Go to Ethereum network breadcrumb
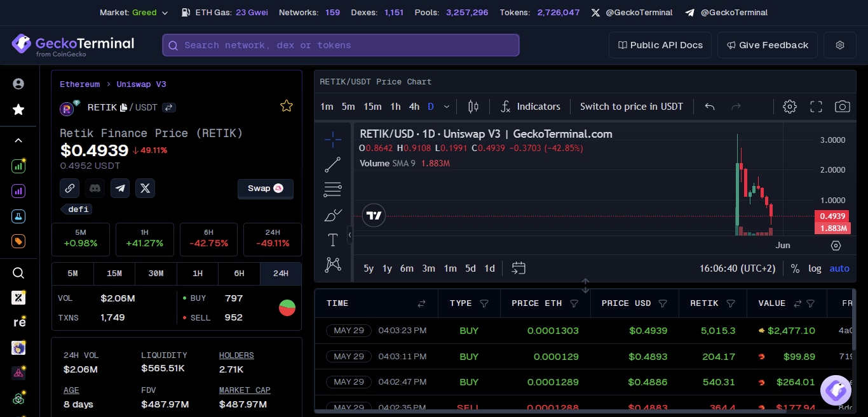Viewport: 868px width, 417px height. pos(80,84)
